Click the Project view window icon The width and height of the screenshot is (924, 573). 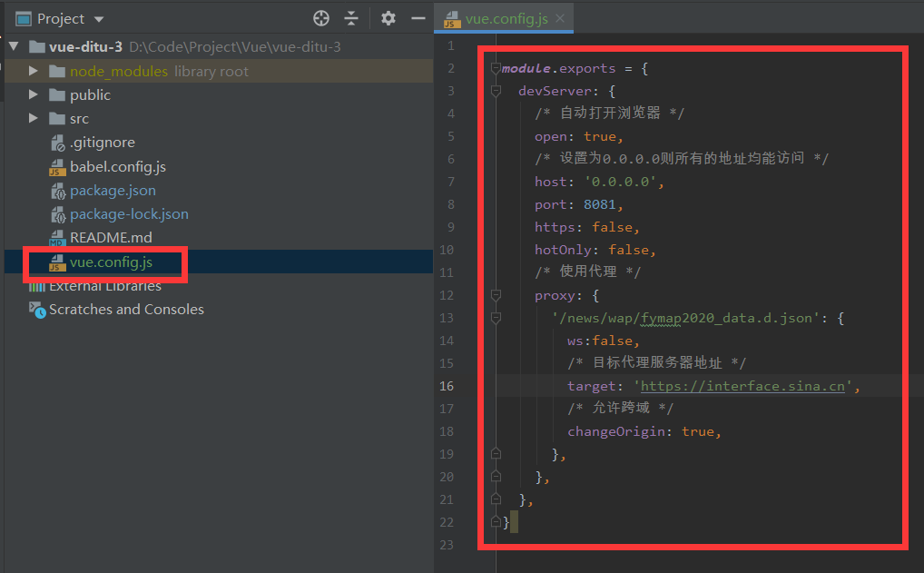tap(24, 19)
